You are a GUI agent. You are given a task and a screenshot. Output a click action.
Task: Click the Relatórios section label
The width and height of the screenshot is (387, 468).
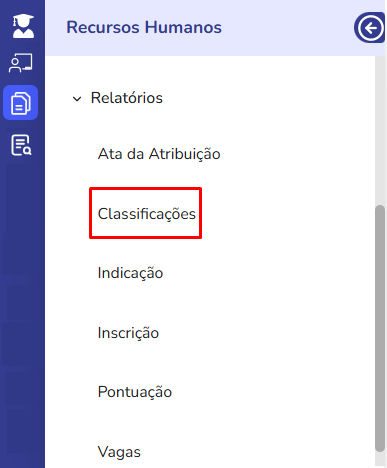tap(127, 98)
